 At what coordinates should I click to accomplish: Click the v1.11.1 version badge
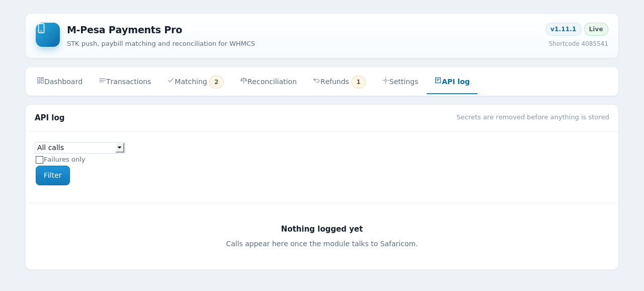(563, 29)
